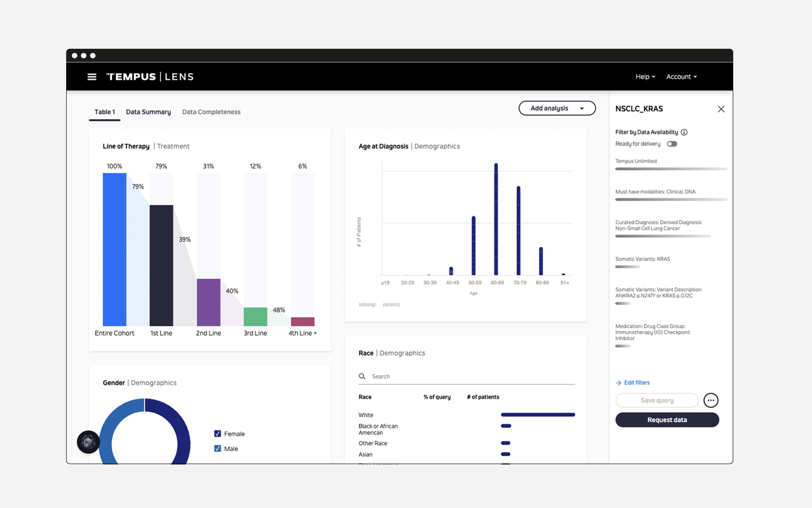Click the green 3rd Line bar
This screenshot has height=508, width=812.
coord(255,317)
